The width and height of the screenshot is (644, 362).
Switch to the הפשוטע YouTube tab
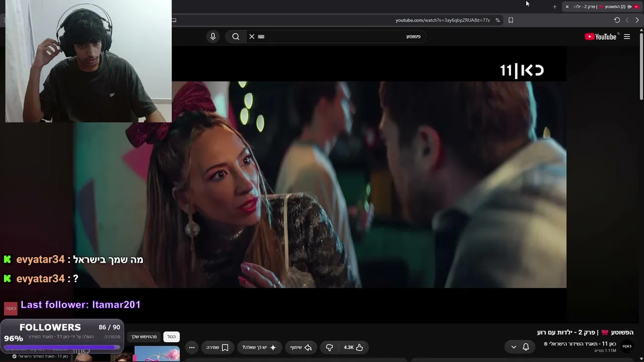[x=602, y=7]
